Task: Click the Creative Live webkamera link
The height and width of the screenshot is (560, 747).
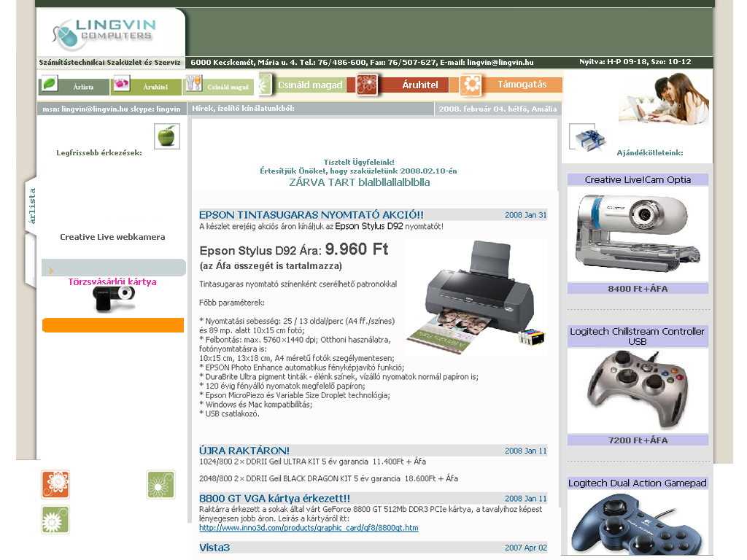Action: coord(112,237)
